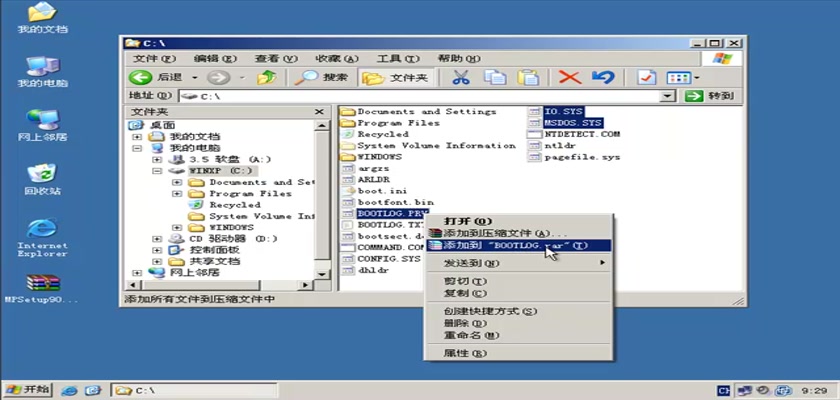Toggle the Folders (文件夹) pane button
The height and width of the screenshot is (400, 840).
[x=395, y=78]
